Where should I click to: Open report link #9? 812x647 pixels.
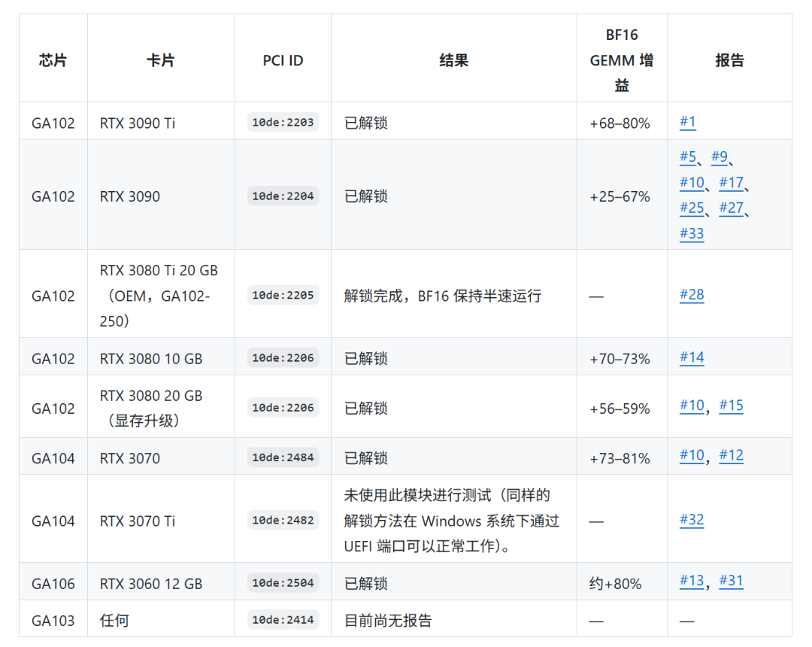tap(720, 156)
